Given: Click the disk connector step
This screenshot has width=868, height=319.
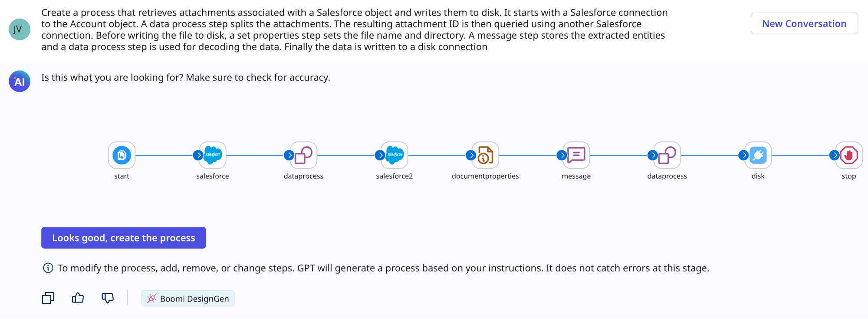Looking at the screenshot, I should 758,155.
